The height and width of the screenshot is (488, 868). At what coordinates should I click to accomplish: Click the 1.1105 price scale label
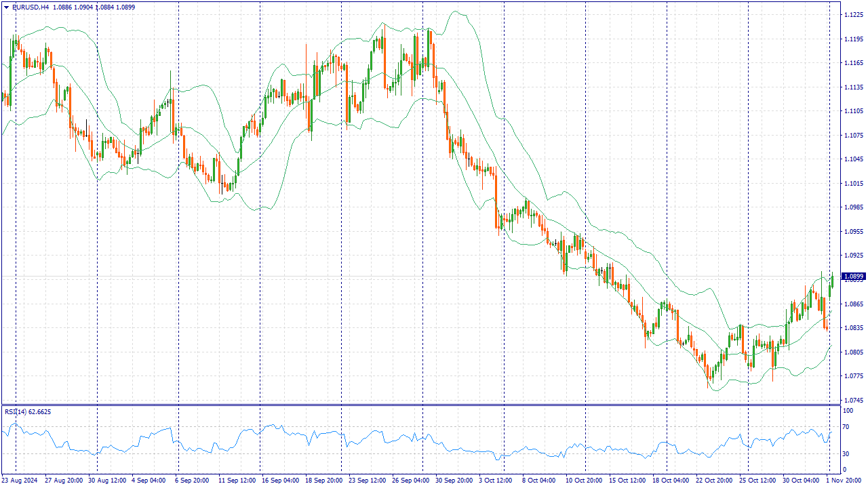[x=852, y=111]
